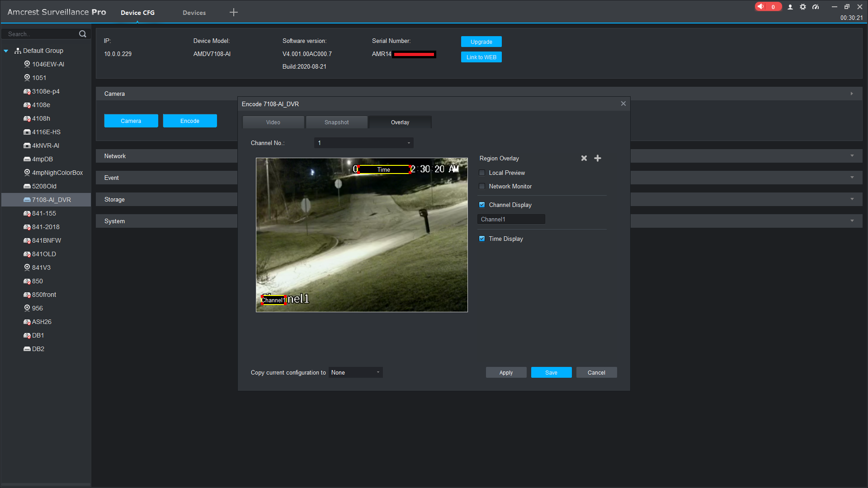
Task: Uncheck the Time Display checkbox
Action: (x=482, y=239)
